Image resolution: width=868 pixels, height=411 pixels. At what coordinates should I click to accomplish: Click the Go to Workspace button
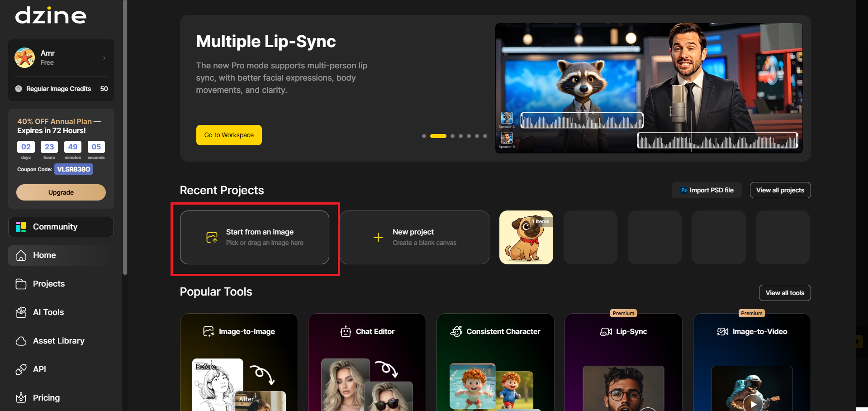click(229, 135)
